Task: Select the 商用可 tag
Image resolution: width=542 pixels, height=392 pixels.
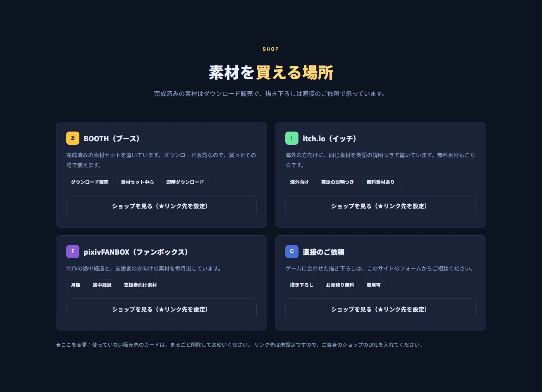Action: click(374, 285)
